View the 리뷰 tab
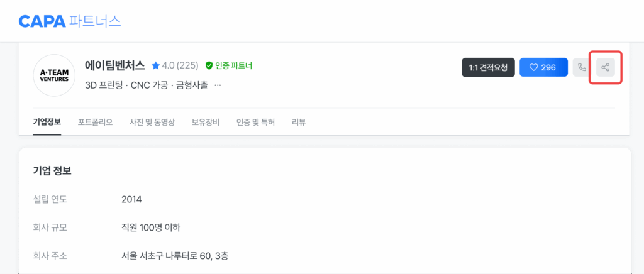The image size is (644, 274). [x=299, y=123]
